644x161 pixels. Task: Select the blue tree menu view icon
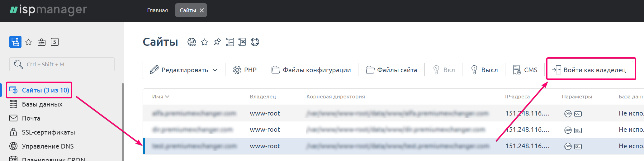point(15,42)
